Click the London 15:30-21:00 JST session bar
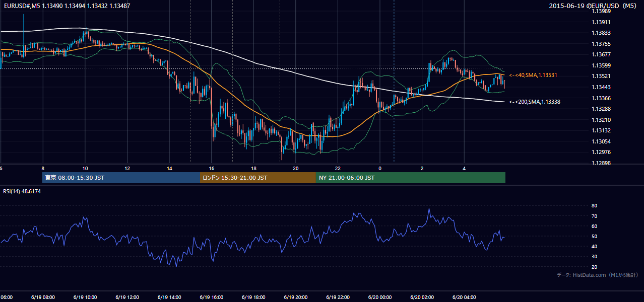This screenshot has width=644, height=302. [x=258, y=178]
